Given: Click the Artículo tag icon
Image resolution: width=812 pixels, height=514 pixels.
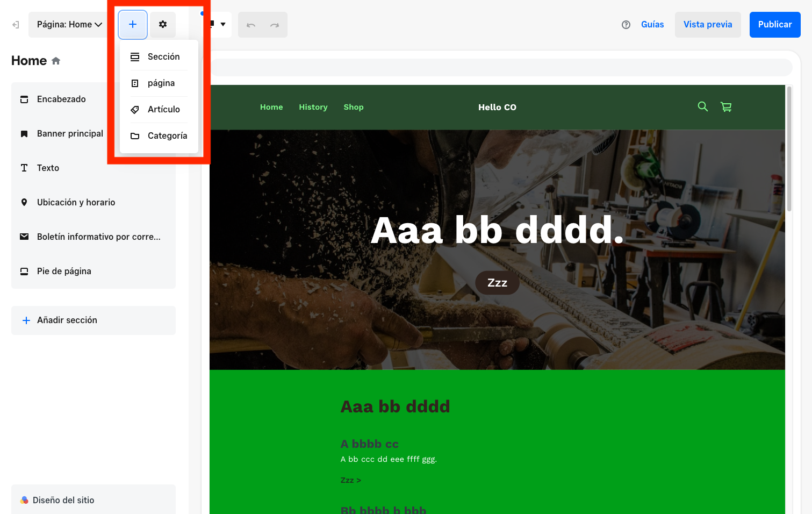Looking at the screenshot, I should (x=135, y=110).
